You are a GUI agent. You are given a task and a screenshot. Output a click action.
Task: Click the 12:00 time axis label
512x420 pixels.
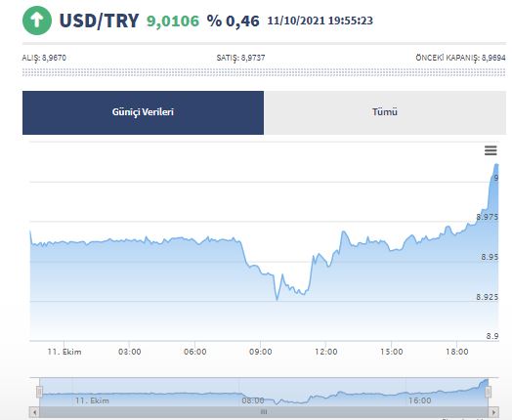(x=326, y=352)
